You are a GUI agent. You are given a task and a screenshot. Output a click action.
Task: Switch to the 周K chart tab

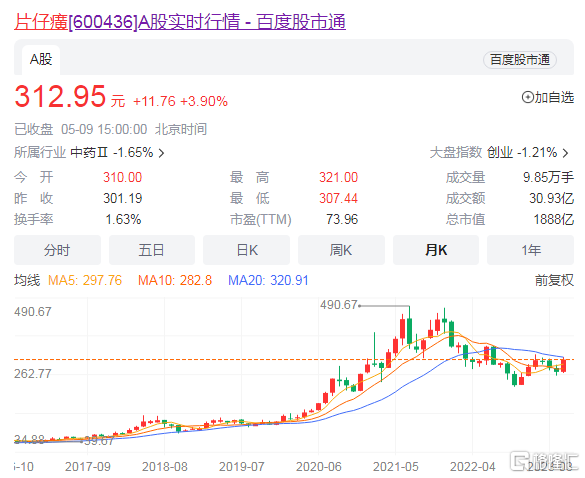click(x=341, y=250)
